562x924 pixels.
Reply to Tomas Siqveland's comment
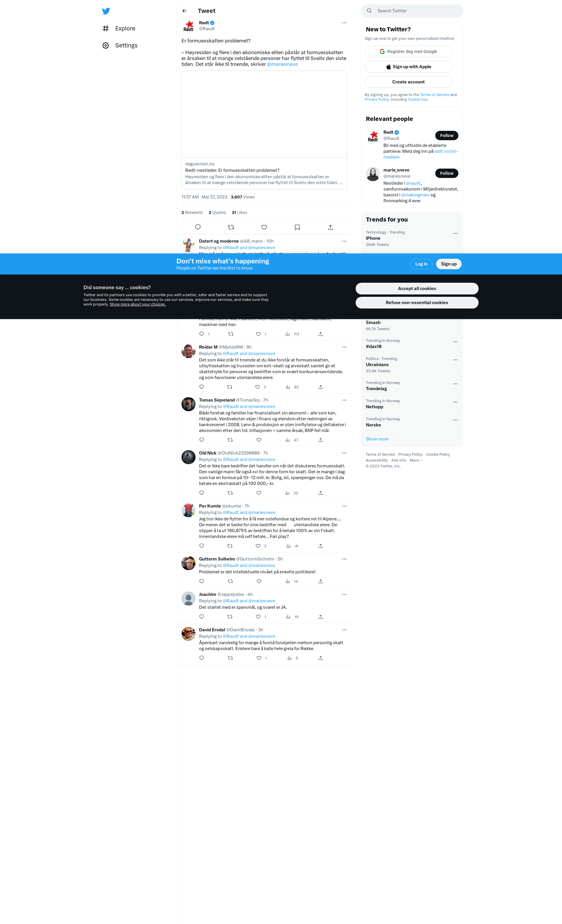tap(202, 440)
